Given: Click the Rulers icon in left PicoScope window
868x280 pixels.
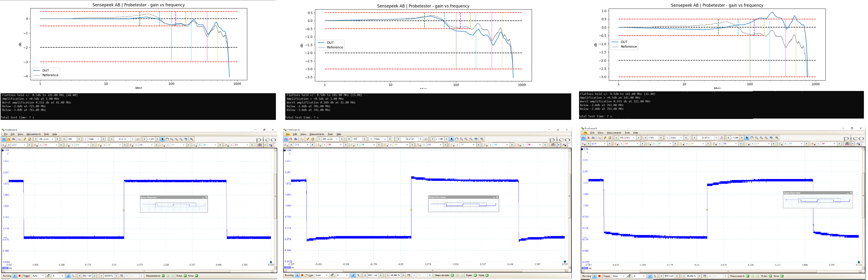Looking at the screenshot, I should 185,276.
